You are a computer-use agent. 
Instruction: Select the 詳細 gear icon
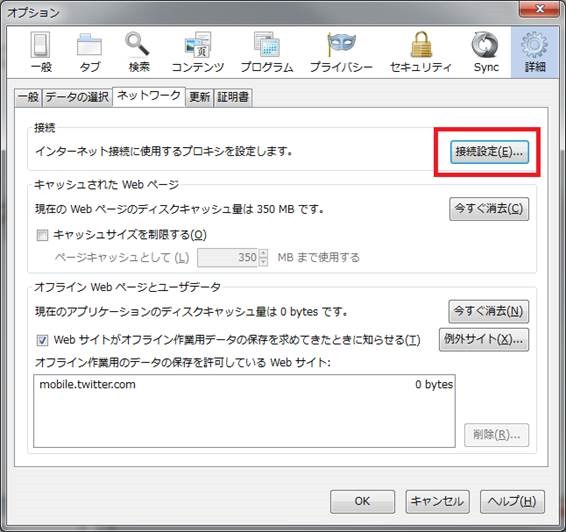click(x=535, y=45)
